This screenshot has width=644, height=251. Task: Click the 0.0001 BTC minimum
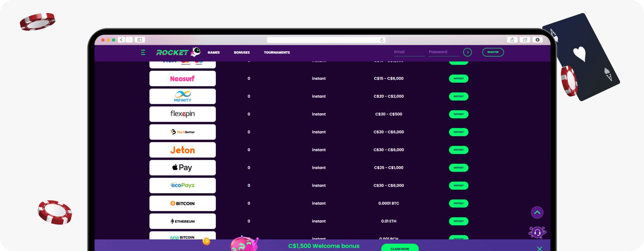tap(389, 203)
